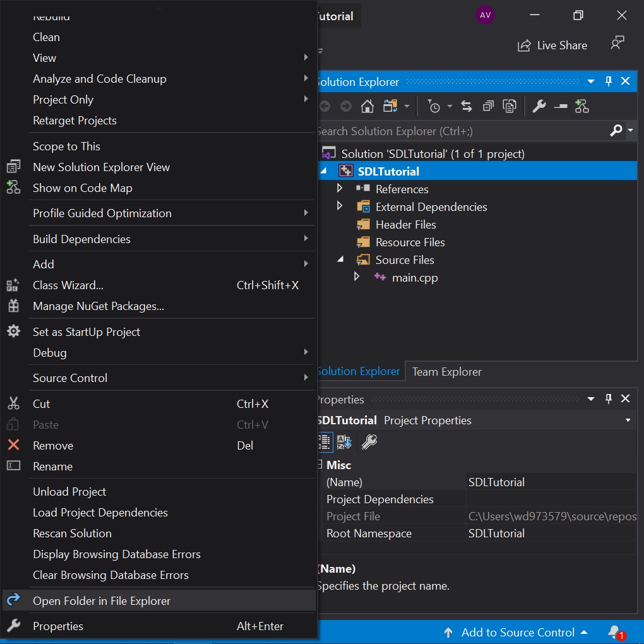Click Sync with Active Document arrows icon
644x644 pixels.
tap(467, 106)
